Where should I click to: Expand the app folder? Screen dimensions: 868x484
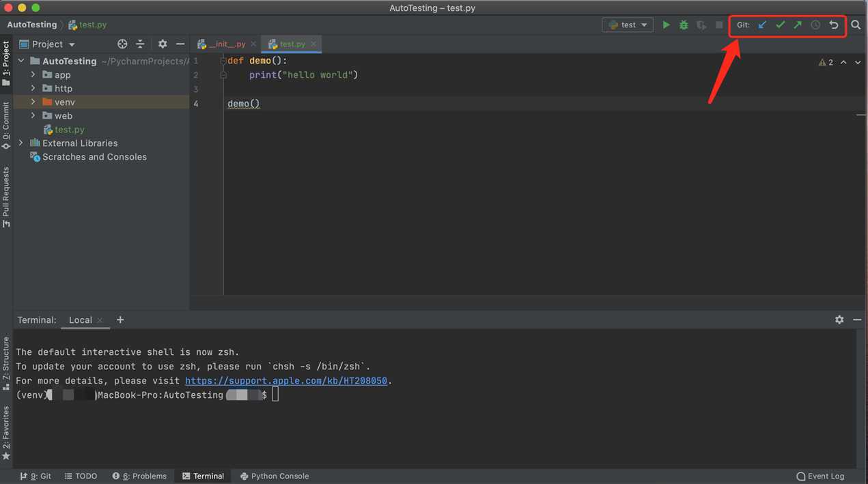[x=33, y=74]
